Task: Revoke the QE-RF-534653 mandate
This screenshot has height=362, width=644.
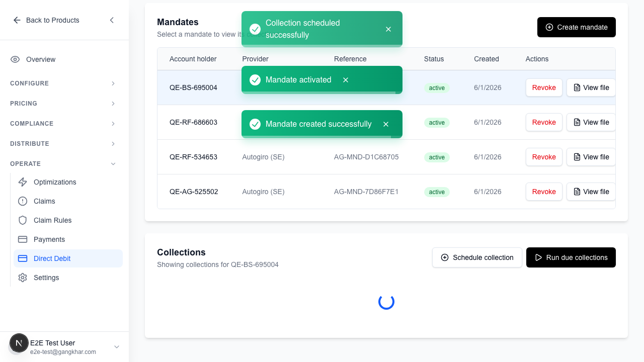Action: (x=544, y=157)
